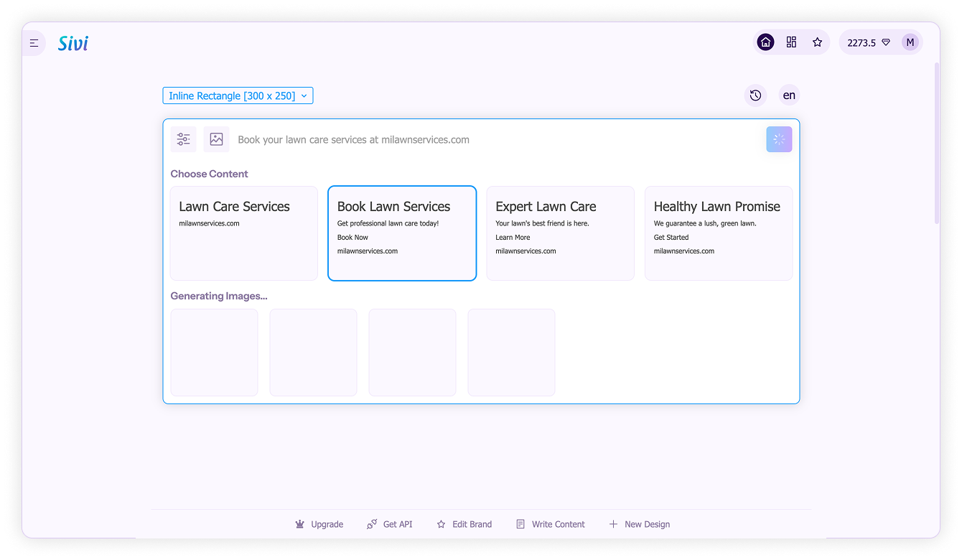Image resolution: width=962 pixels, height=560 pixels.
Task: Open favorites star icon in header
Action: pos(817,42)
